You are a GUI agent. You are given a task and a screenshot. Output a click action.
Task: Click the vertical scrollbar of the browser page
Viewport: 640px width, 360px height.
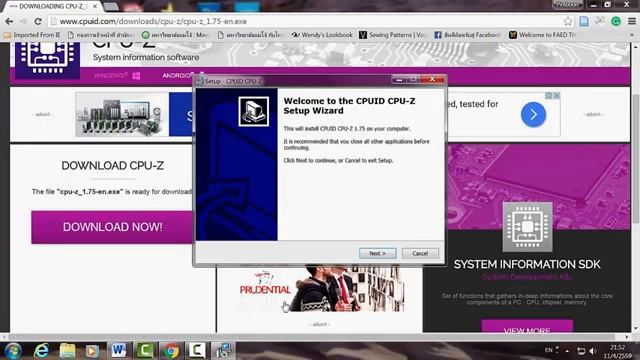pos(636,159)
